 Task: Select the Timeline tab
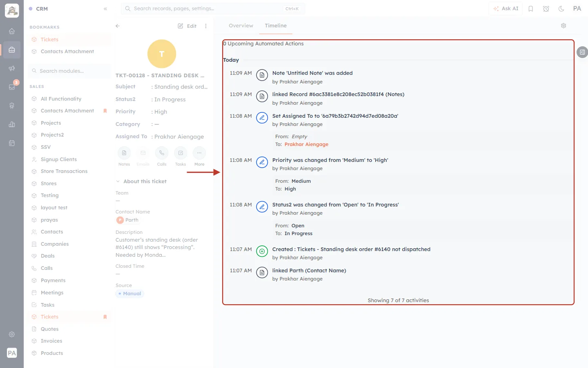click(276, 25)
